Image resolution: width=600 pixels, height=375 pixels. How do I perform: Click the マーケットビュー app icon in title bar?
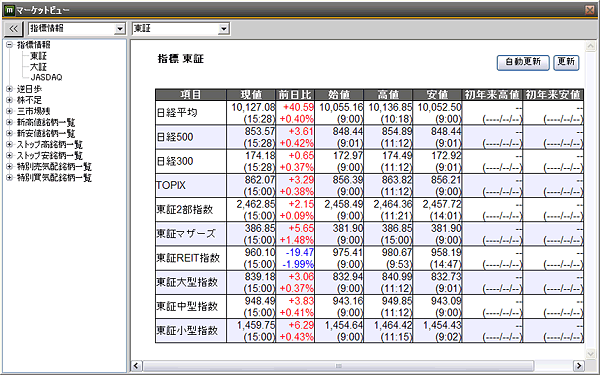[x=9, y=10]
